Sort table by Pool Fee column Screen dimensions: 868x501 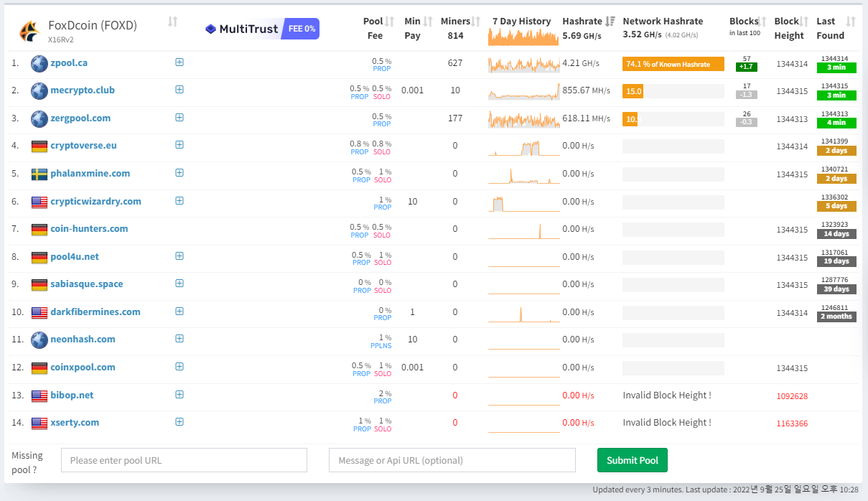coord(389,22)
